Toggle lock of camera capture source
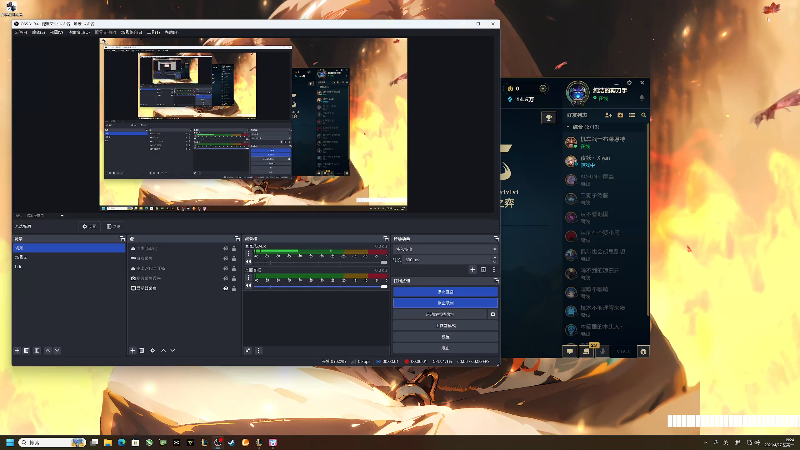Screen dimensions: 800x450 [x=234, y=279]
